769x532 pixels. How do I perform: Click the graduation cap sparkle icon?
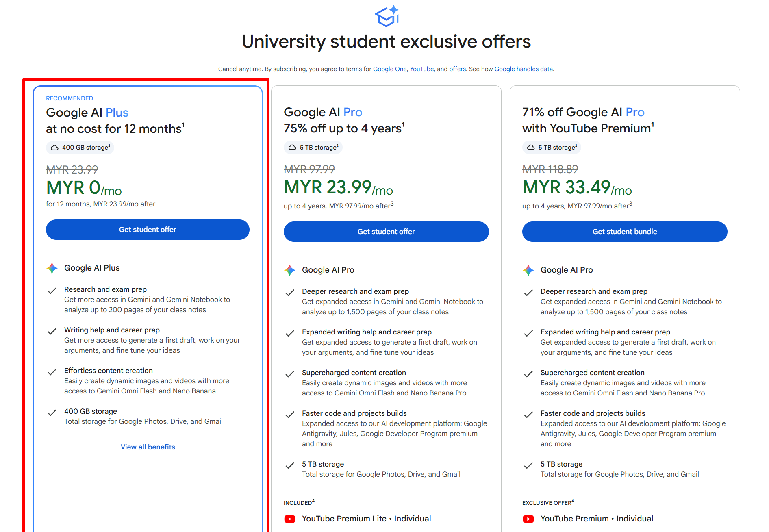click(387, 16)
